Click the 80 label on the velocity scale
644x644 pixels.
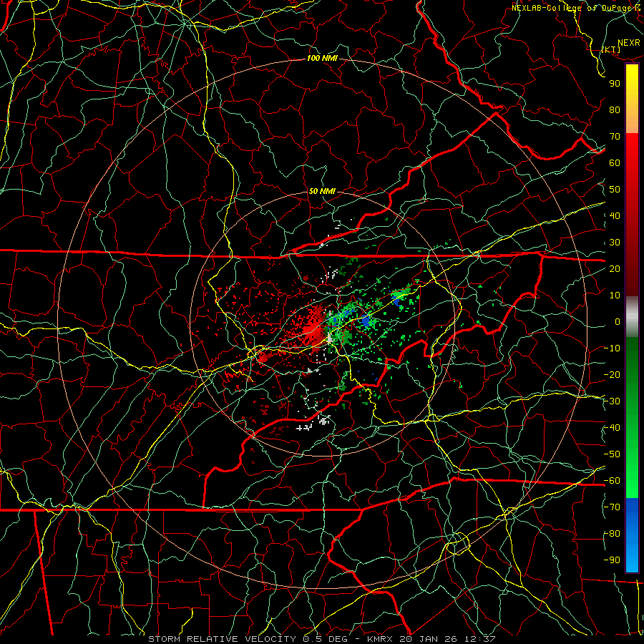click(x=615, y=109)
